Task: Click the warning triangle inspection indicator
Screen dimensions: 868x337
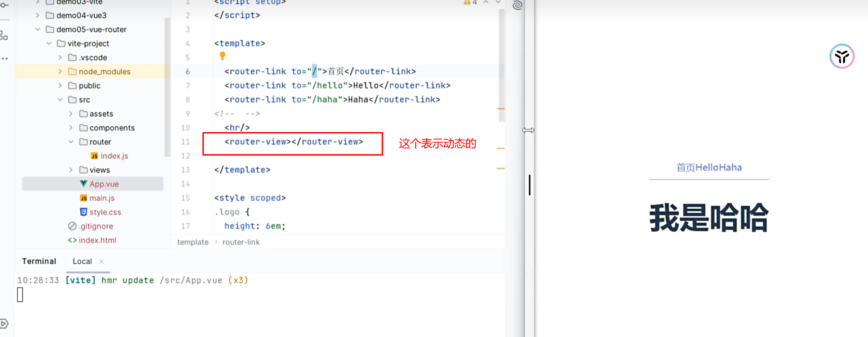Action: (467, 2)
